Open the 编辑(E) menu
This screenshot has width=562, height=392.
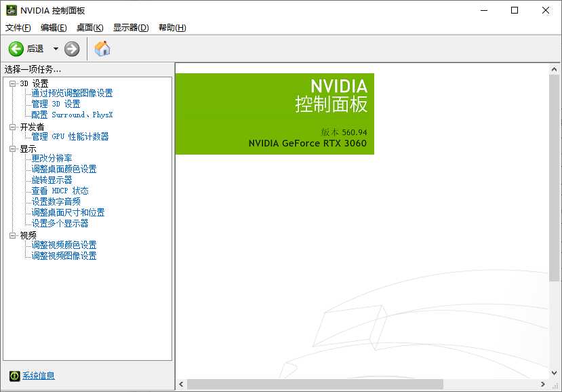point(54,28)
